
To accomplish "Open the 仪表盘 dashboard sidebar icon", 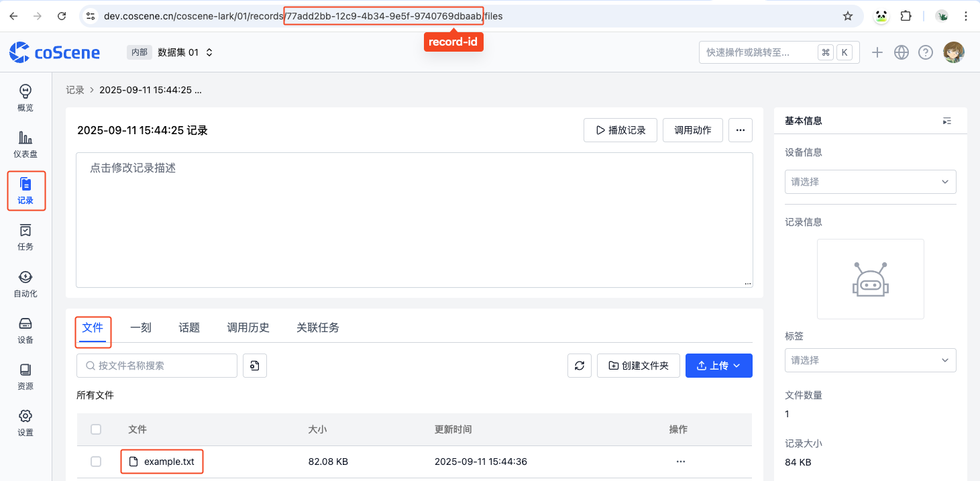I will 25,144.
